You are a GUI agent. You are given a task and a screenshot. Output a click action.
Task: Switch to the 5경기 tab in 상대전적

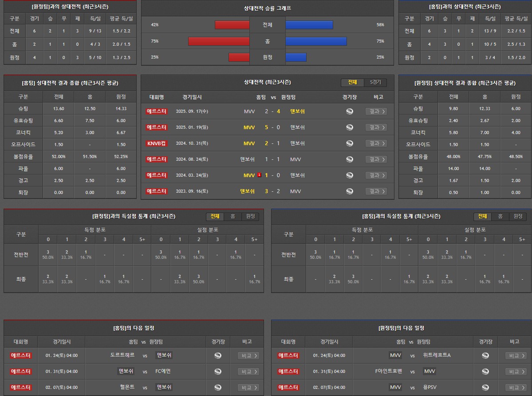click(375, 83)
